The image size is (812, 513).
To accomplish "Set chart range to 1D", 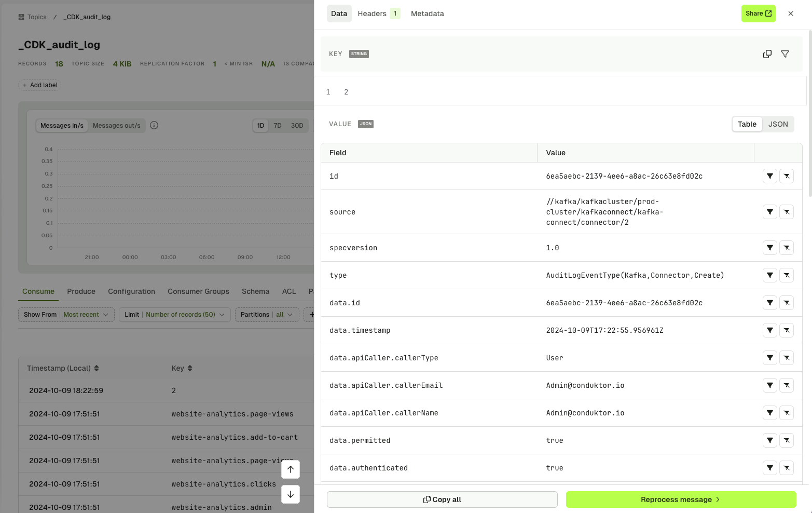I will click(x=261, y=126).
